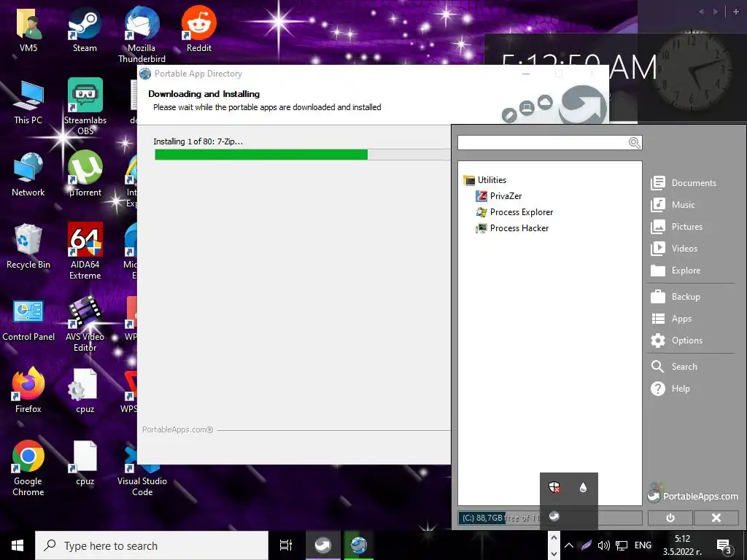Viewport: 747px width, 560px height.
Task: Open the Recycle Bin
Action: [x=28, y=246]
